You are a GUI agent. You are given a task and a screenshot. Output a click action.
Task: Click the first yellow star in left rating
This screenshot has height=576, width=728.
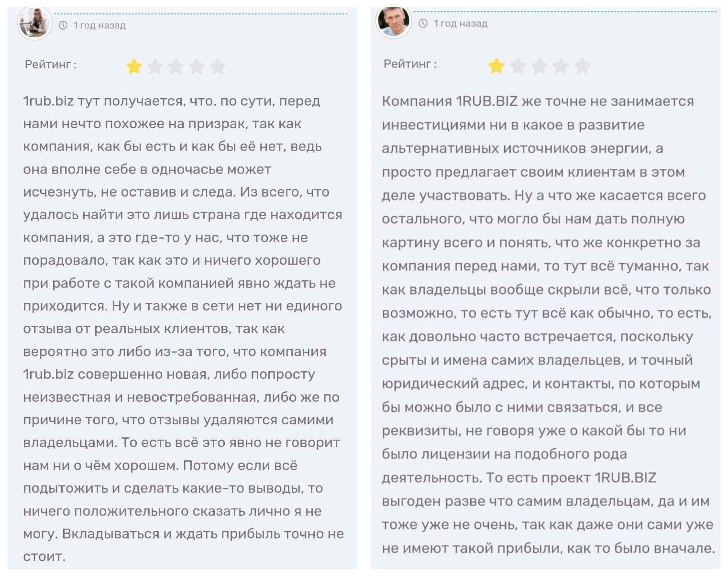tap(134, 66)
